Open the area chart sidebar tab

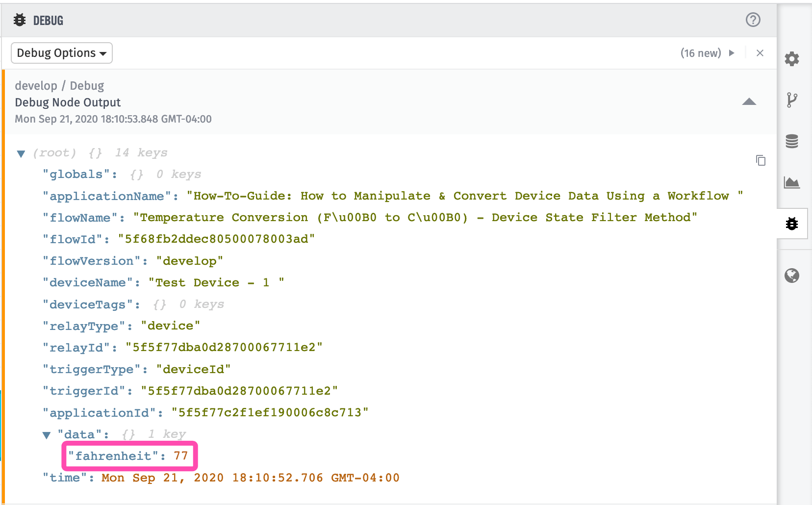point(792,182)
